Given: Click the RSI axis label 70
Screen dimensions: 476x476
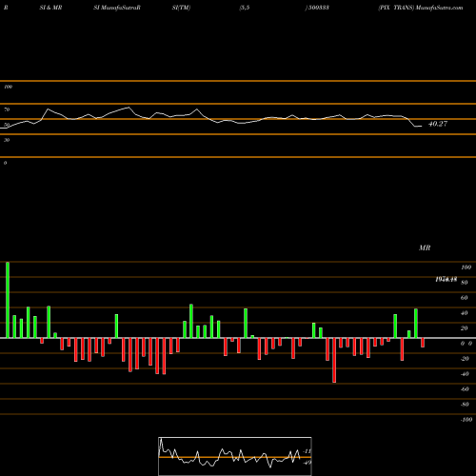Looking at the screenshot, I should click(x=7, y=109).
